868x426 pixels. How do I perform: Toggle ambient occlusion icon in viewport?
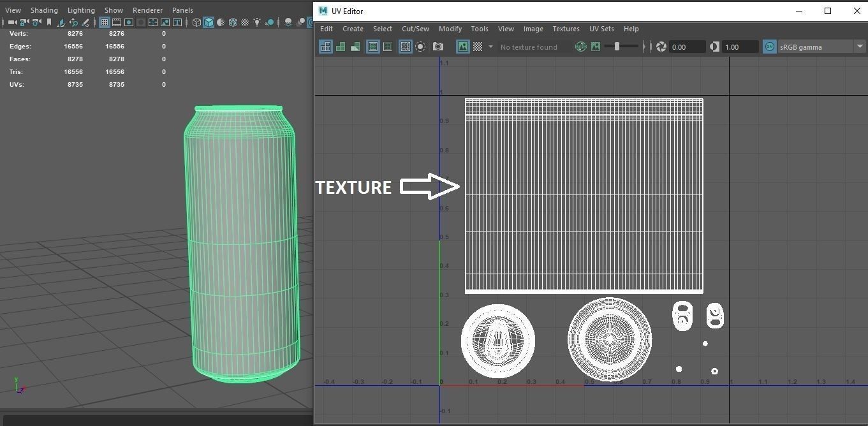288,22
